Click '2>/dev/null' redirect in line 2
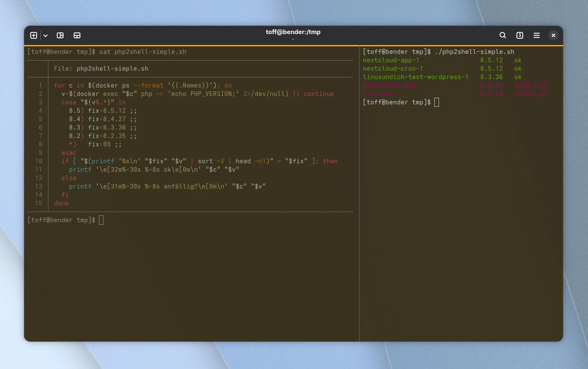 (x=266, y=94)
